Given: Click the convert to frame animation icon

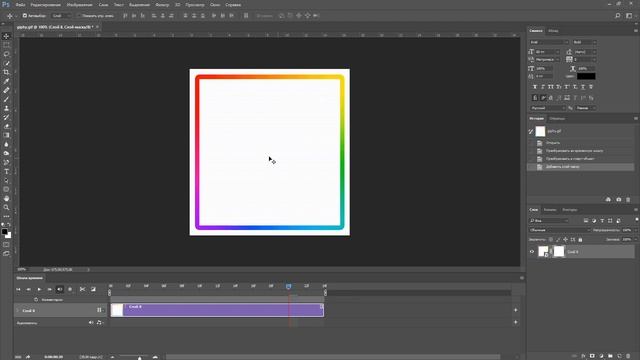Looking at the screenshot, I should 18,357.
